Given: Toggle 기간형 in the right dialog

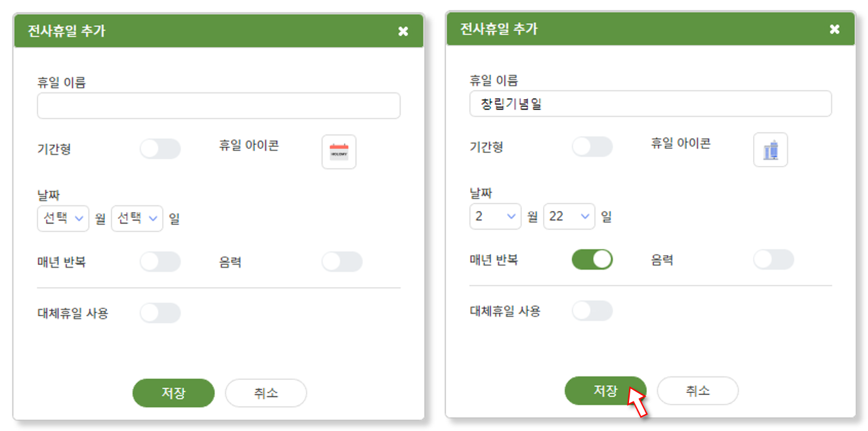Looking at the screenshot, I should click(592, 146).
